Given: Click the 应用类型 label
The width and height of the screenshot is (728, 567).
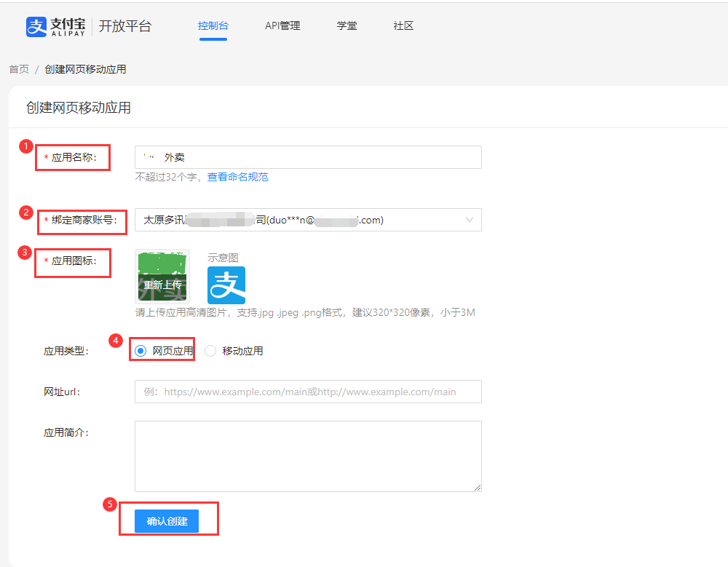Looking at the screenshot, I should 66,351.
